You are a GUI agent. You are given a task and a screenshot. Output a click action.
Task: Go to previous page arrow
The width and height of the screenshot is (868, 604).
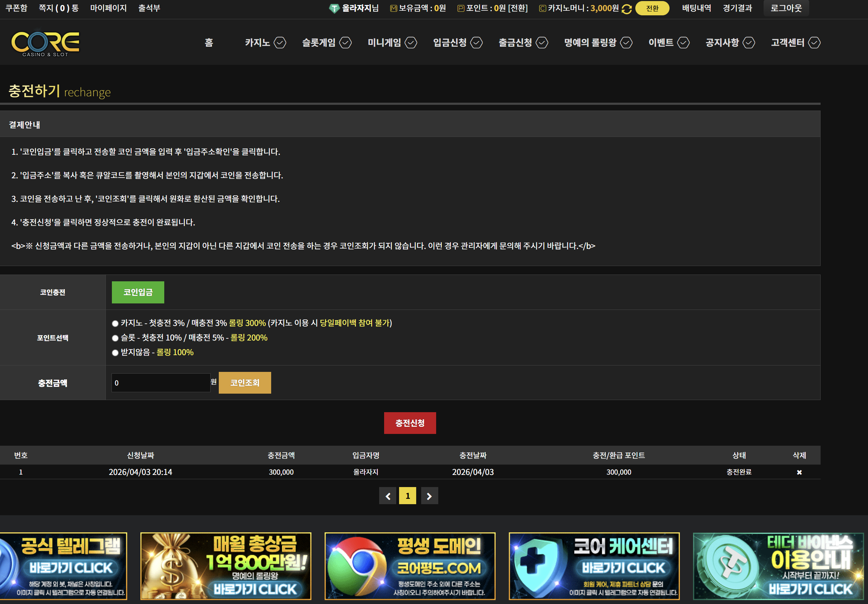388,496
